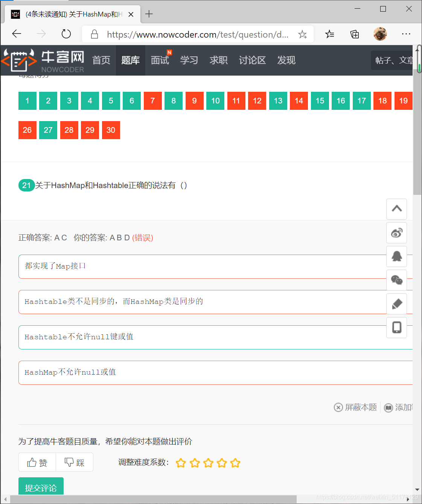
Task: Click the browser address bar URL
Action: pos(198,35)
